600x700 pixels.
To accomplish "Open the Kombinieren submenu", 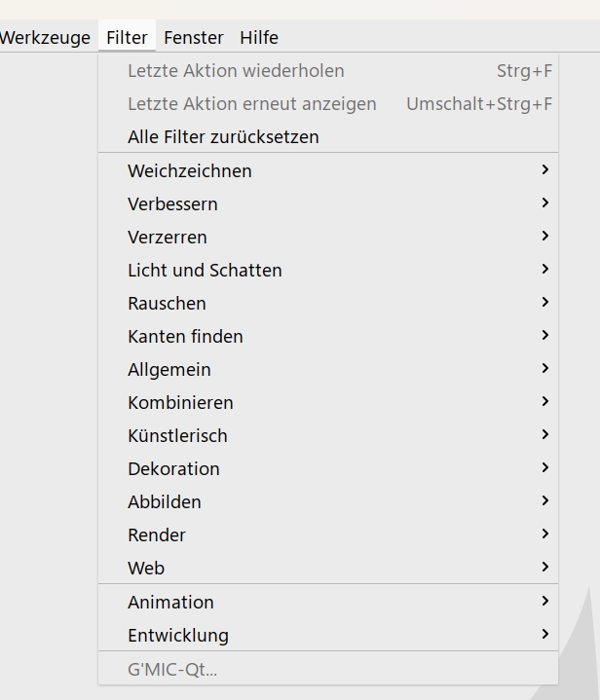I will coord(180,402).
